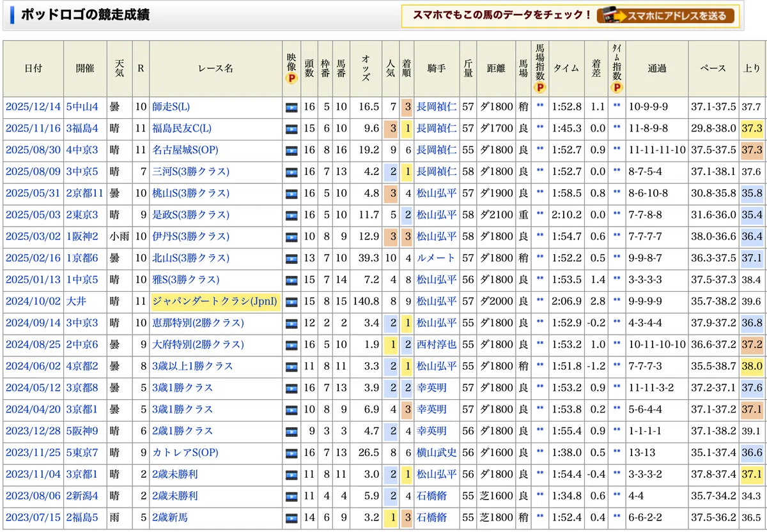Viewport: 767px width, 532px height.
Task: Click distance cell 芝1800
Action: [x=496, y=518]
